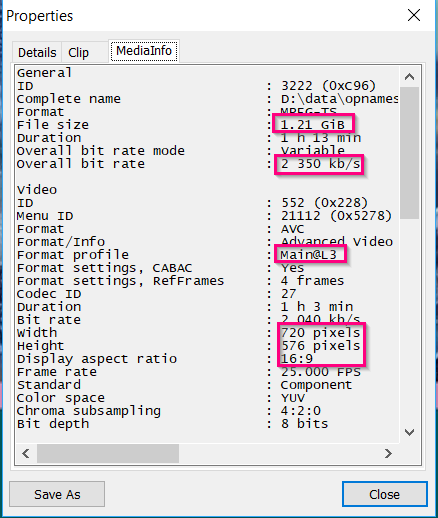Viewport: 438px width, 518px height.
Task: Click the '4 frames' RefFrames value
Action: coord(312,281)
